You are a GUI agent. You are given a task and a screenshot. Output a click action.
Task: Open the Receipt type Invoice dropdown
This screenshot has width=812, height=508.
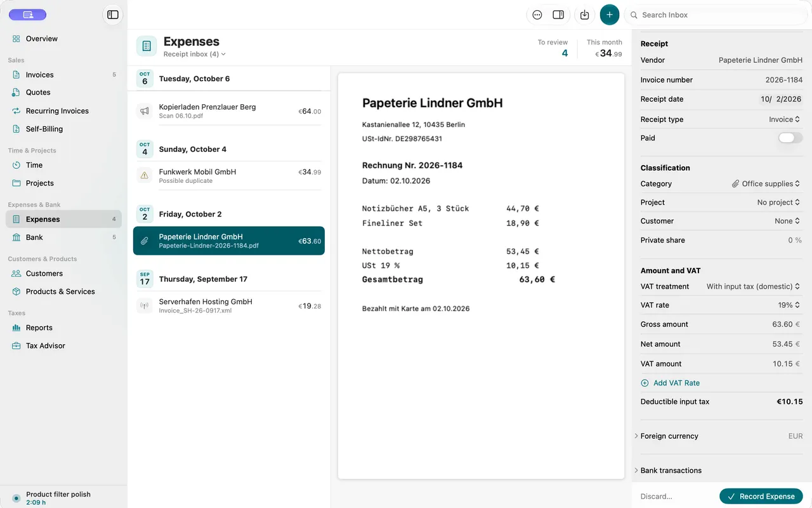click(x=785, y=119)
